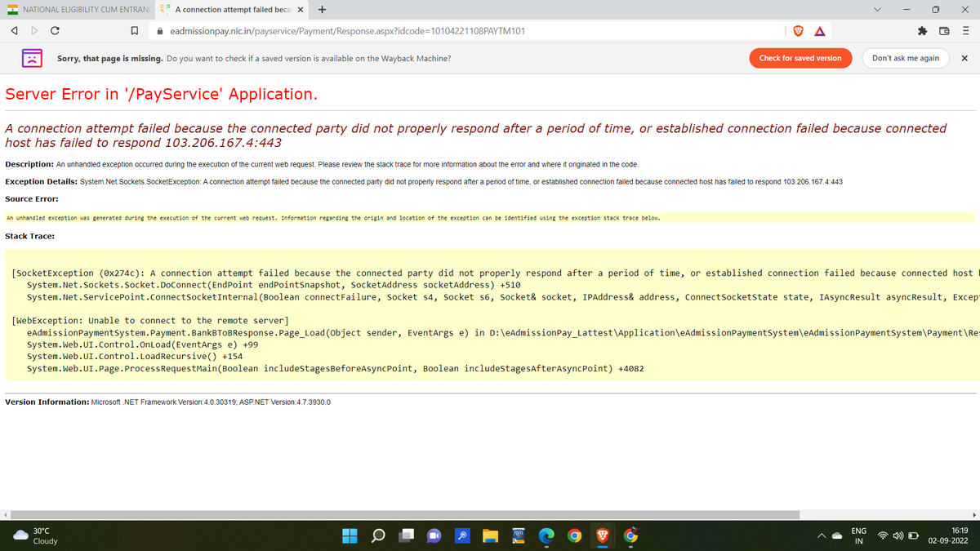Dismiss the Wayback Machine notification bar

(964, 58)
